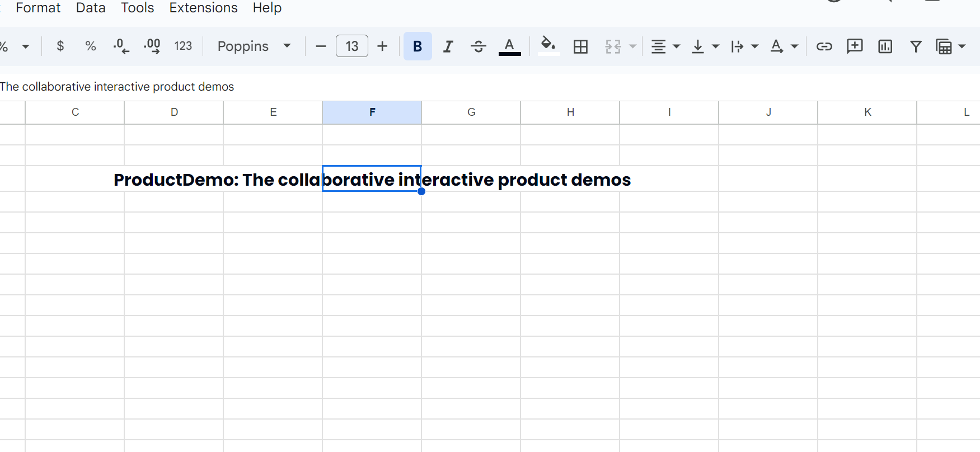980x452 pixels.
Task: Select column K header
Action: point(868,112)
